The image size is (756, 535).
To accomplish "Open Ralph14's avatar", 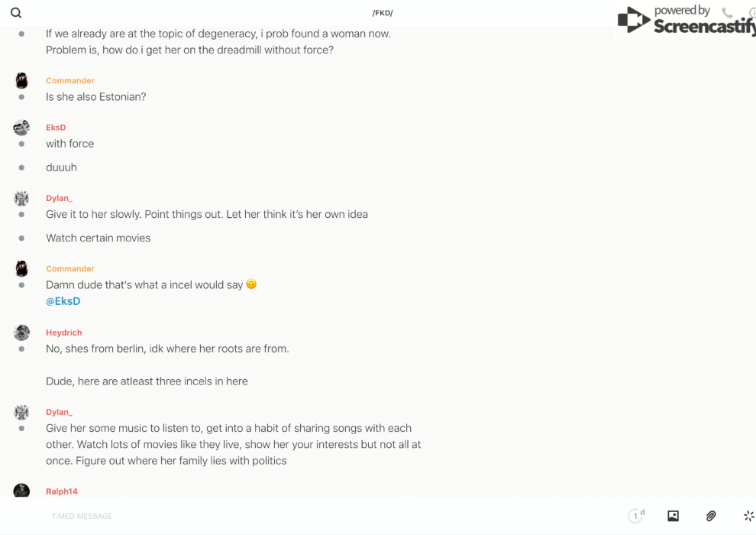I will [x=21, y=491].
